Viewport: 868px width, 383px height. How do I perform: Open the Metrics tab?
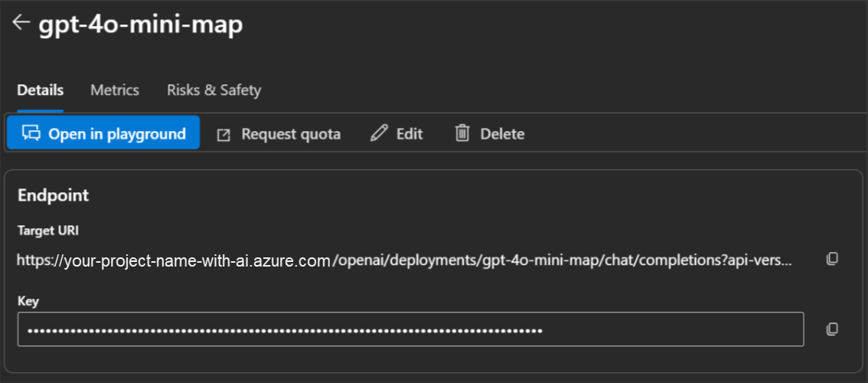pyautogui.click(x=115, y=90)
